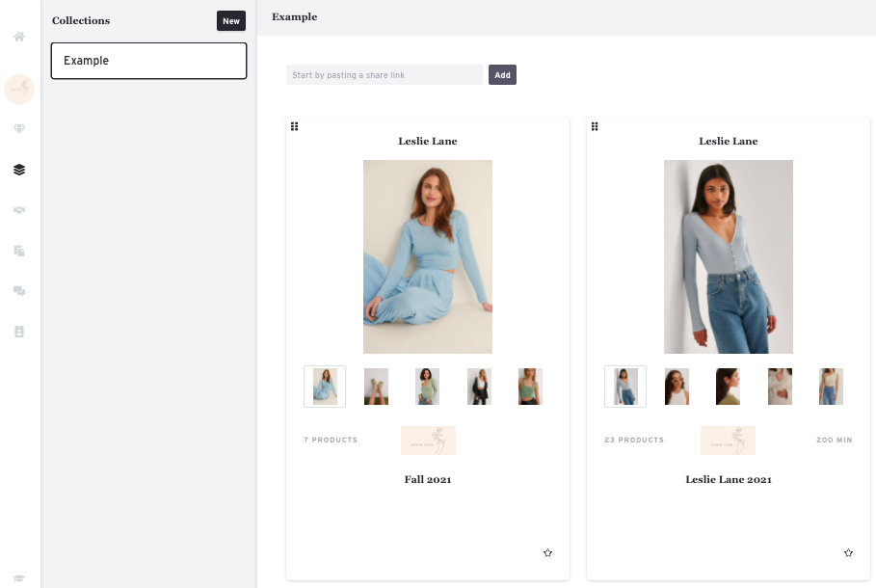Select the Example collection in list
Viewport: 876px width, 588px height.
pos(148,61)
